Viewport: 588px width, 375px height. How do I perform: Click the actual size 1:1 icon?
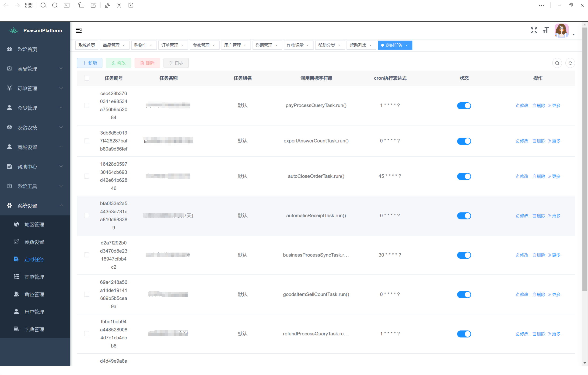pos(67,5)
